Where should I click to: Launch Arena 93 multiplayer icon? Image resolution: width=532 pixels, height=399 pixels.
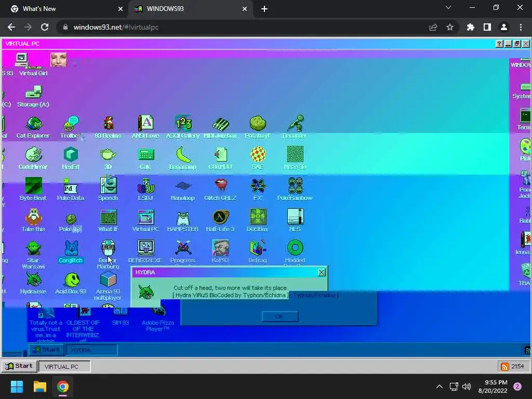108,286
